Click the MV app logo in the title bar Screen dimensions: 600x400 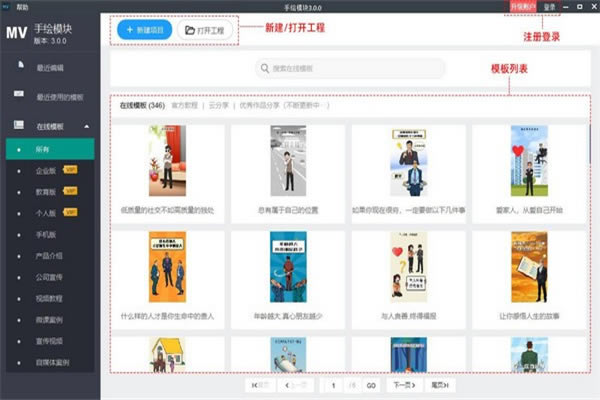click(5, 7)
